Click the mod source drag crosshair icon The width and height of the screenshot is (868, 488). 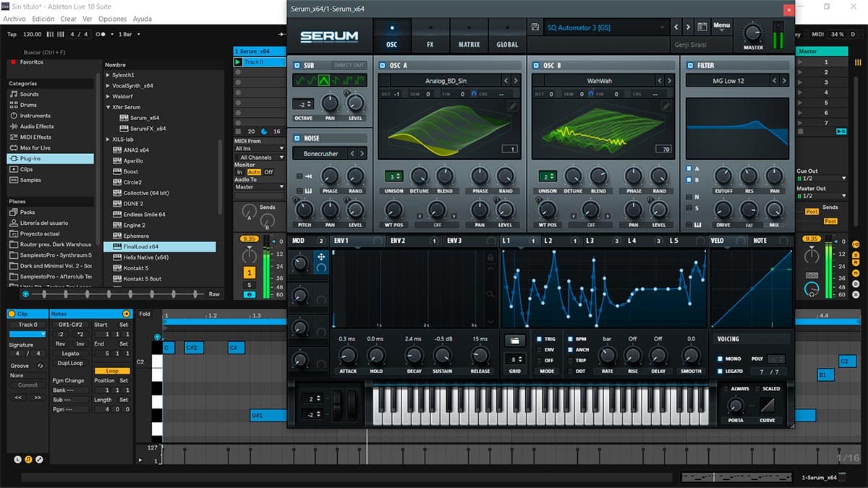click(321, 256)
